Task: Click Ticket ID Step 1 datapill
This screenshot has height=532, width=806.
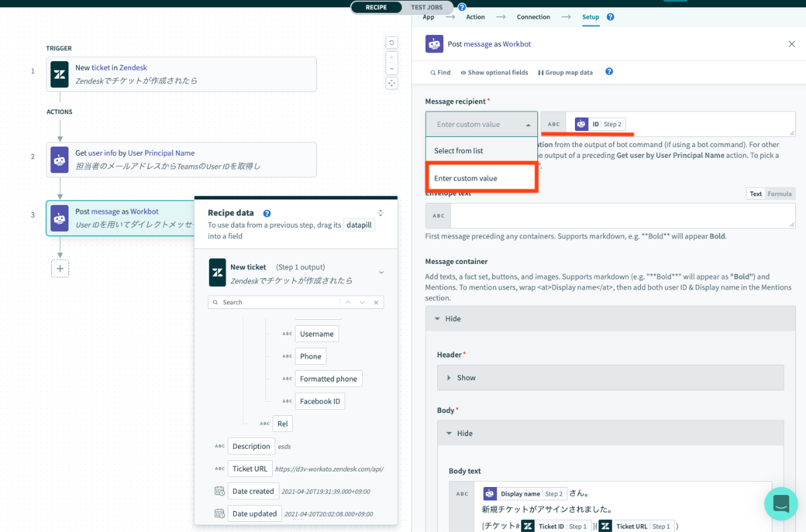Action: [x=555, y=526]
